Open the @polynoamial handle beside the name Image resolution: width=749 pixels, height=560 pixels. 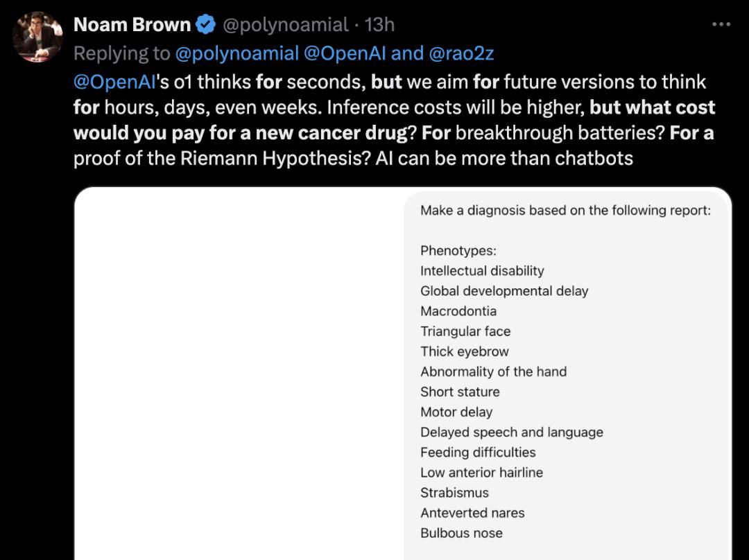pyautogui.click(x=285, y=25)
